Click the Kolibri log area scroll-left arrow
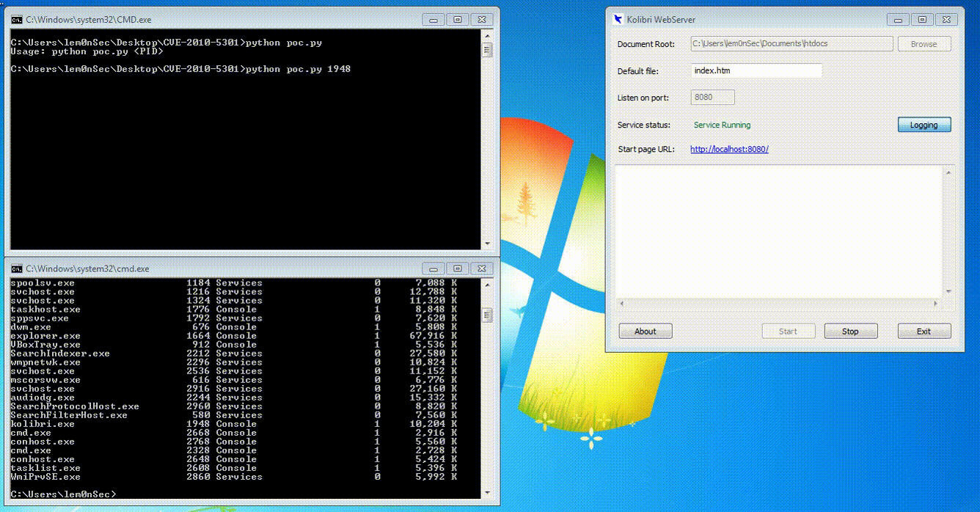The height and width of the screenshot is (512, 980). tap(621, 304)
